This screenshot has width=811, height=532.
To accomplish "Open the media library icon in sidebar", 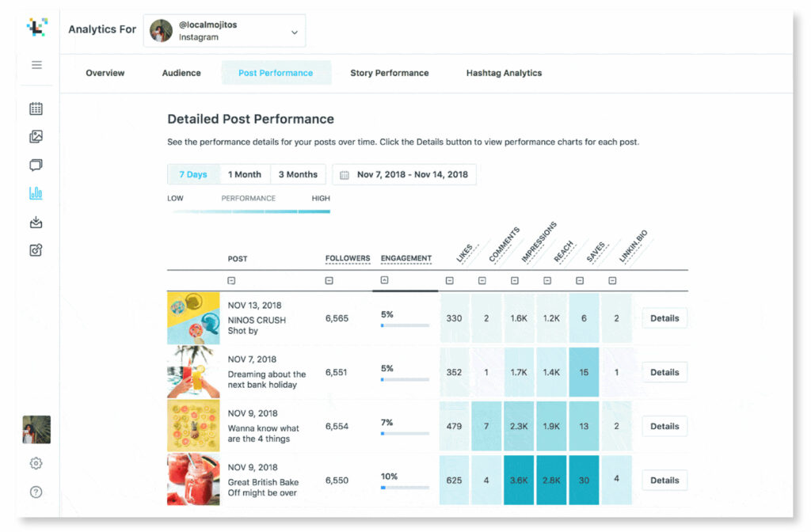I will tap(36, 137).
